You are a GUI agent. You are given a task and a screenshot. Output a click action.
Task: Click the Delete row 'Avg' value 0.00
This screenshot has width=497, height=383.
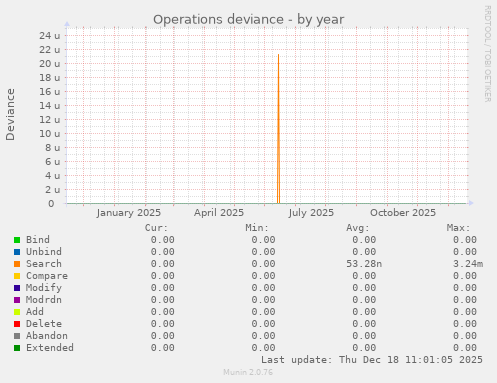click(364, 324)
